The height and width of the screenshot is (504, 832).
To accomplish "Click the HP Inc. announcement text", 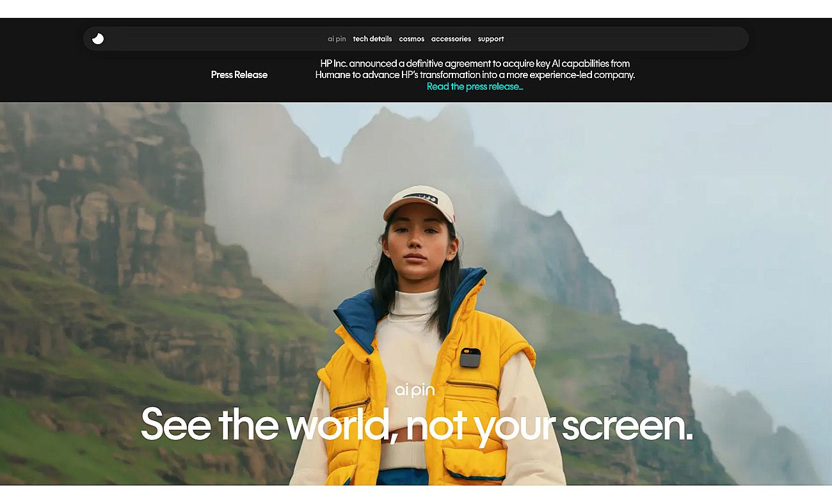I will (475, 69).
